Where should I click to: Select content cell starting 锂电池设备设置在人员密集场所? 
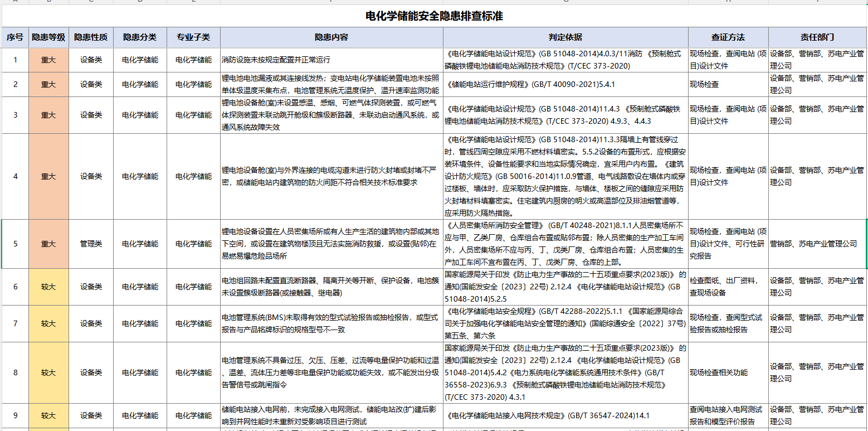331,244
